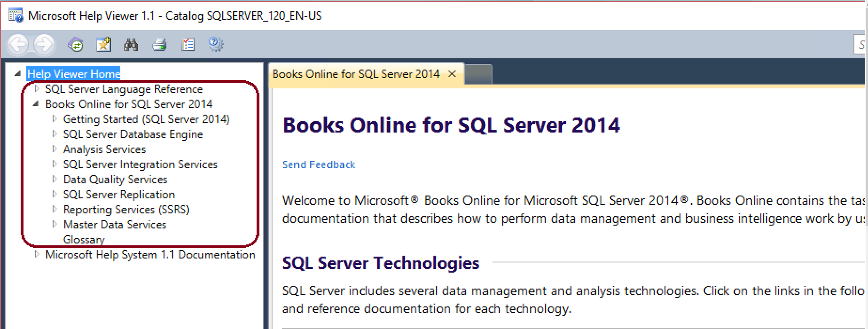The image size is (868, 329).
Task: Select the Books Online for SQL Server 2014 tab
Action: coord(356,74)
